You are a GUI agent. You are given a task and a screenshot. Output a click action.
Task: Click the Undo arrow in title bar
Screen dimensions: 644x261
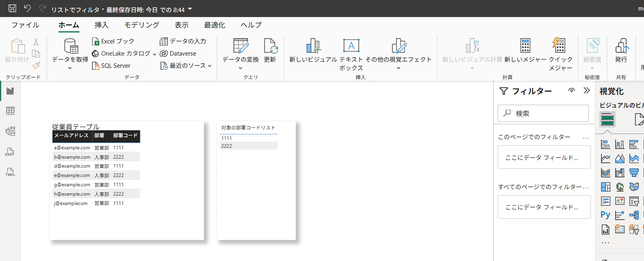click(x=27, y=8)
